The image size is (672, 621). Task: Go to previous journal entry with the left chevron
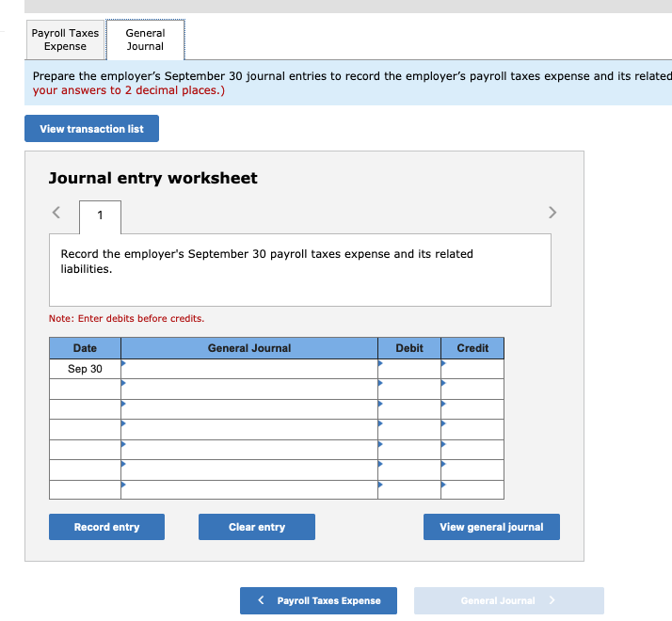(x=56, y=213)
